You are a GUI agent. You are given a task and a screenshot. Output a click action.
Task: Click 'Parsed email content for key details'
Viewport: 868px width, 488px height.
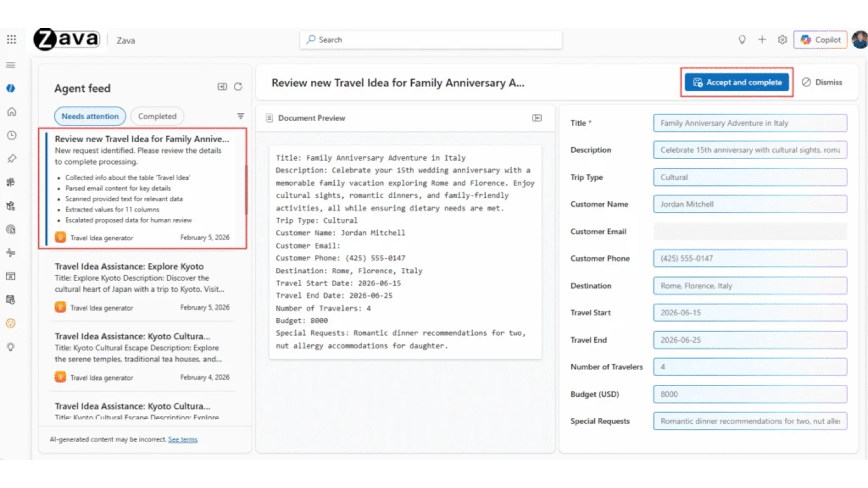118,188
